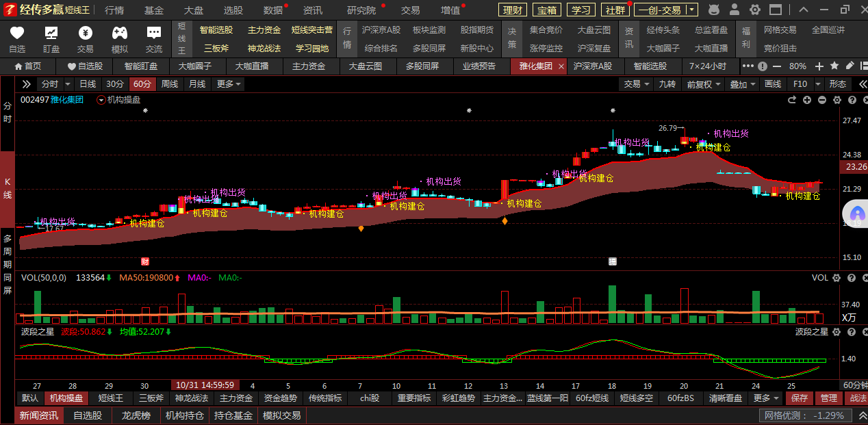Image resolution: width=868 pixels, height=425 pixels.
Task: Click the 宝箱 button
Action: 547,10
